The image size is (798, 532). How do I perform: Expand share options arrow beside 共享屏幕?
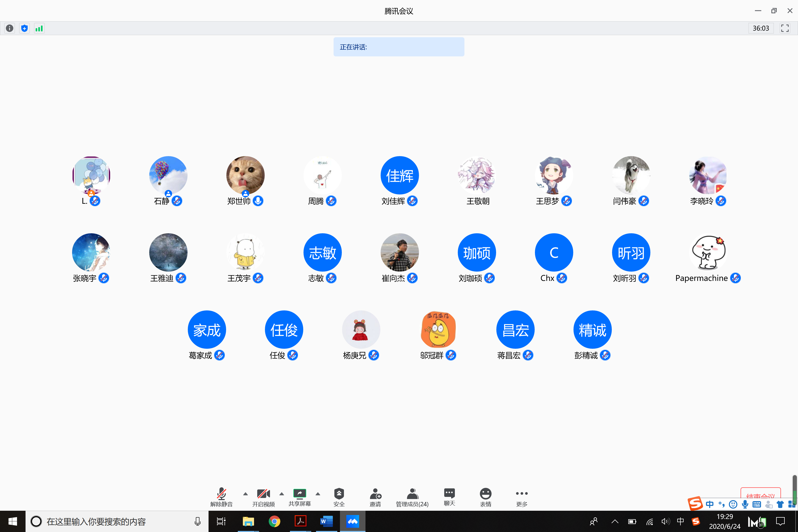tap(318, 494)
